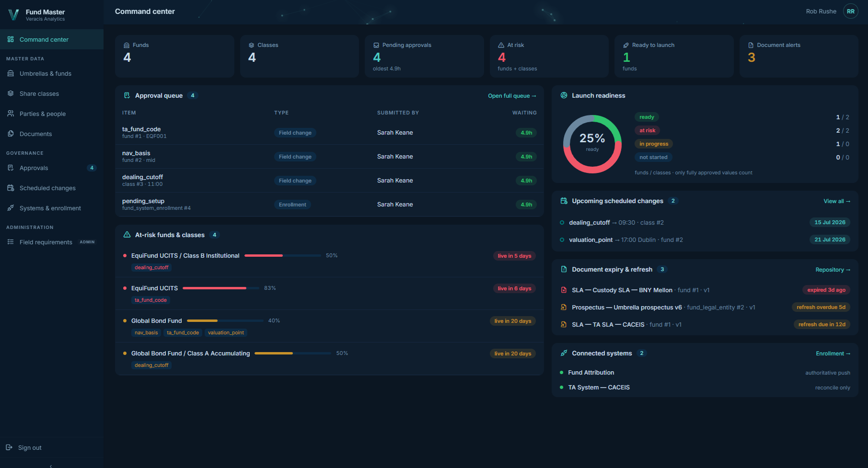Click View all scheduled changes link
The height and width of the screenshot is (468, 868).
click(x=837, y=201)
